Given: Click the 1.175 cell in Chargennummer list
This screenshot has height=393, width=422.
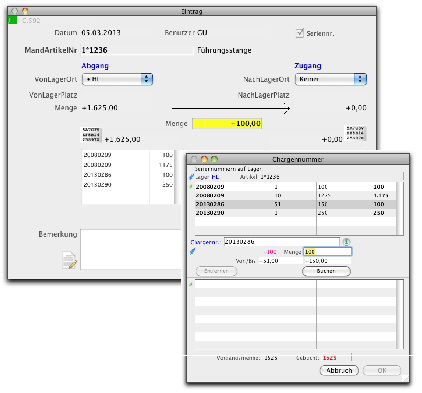Looking at the screenshot, I should tap(380, 195).
